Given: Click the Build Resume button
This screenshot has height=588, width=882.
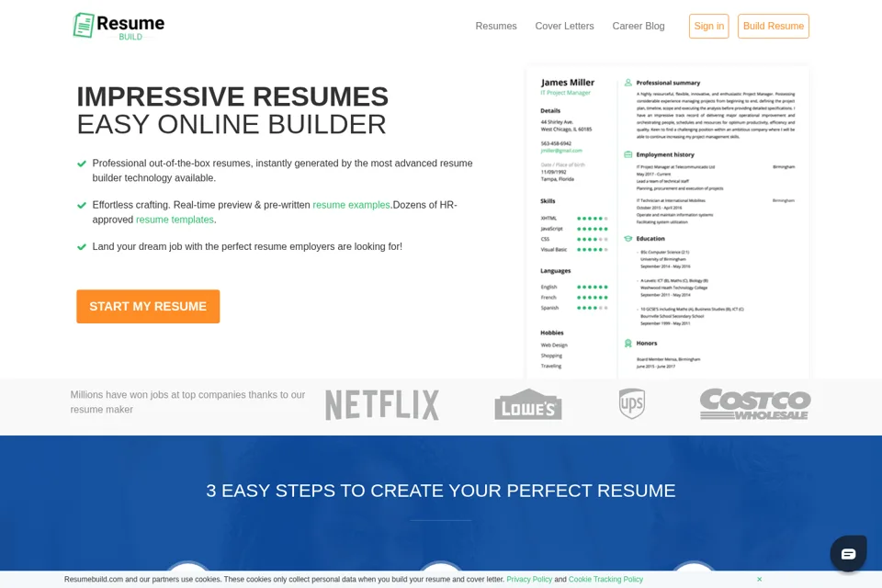Looking at the screenshot, I should pyautogui.click(x=773, y=26).
